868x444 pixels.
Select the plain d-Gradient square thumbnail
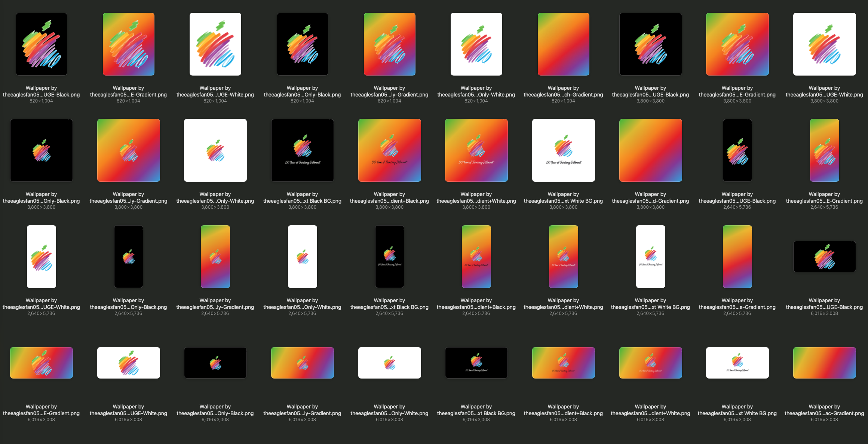click(x=651, y=150)
